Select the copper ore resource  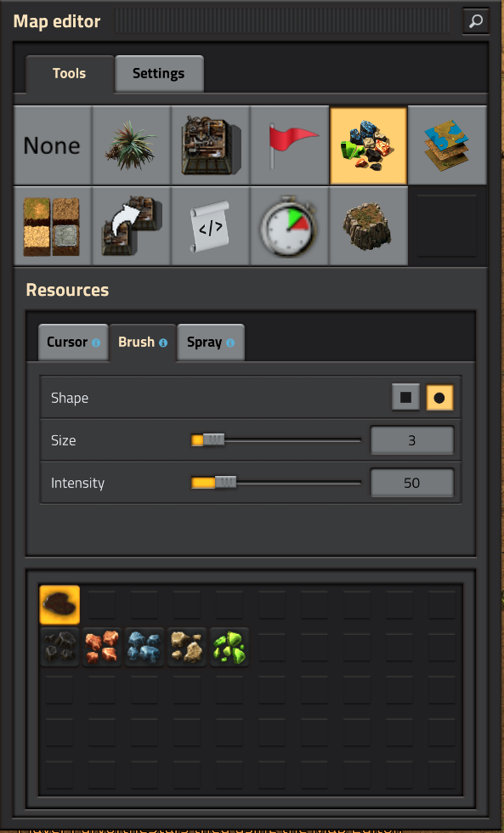click(x=102, y=647)
